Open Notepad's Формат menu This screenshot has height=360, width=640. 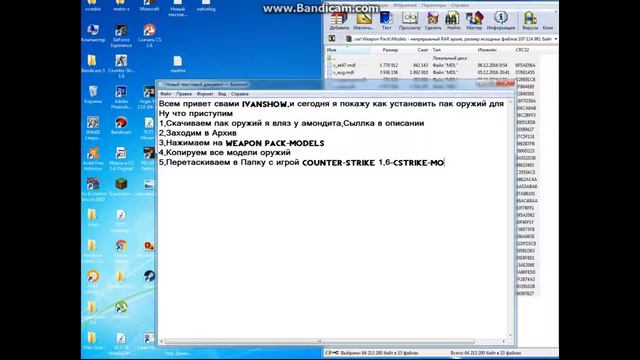point(205,94)
